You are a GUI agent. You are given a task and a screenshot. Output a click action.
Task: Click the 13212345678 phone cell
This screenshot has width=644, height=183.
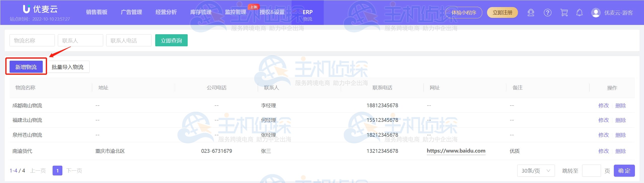pyautogui.click(x=382, y=151)
